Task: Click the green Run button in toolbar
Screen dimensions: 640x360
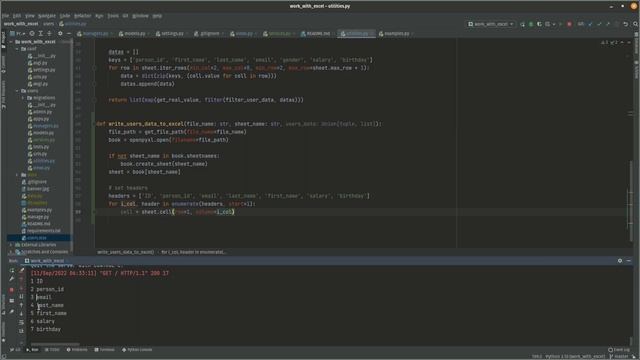Action: click(522, 24)
